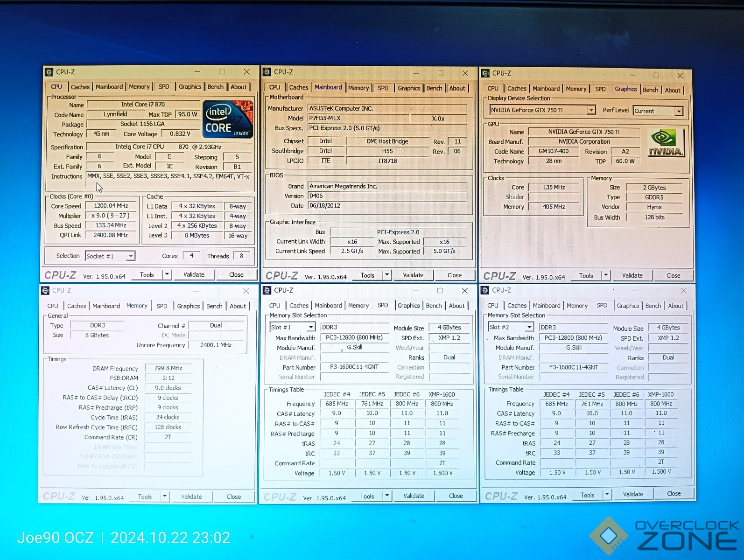Select Memory tab in the Memory window
Screen dimensions: 744x560
pyautogui.click(x=137, y=306)
